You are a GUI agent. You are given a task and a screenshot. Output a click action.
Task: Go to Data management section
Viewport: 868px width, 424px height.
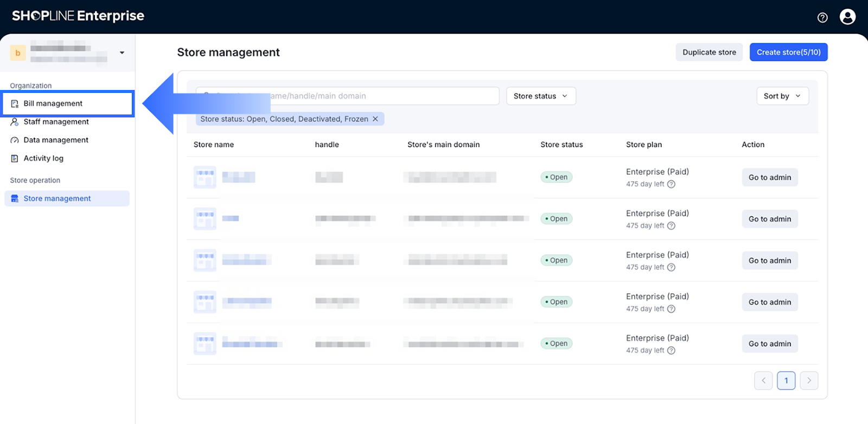[56, 140]
